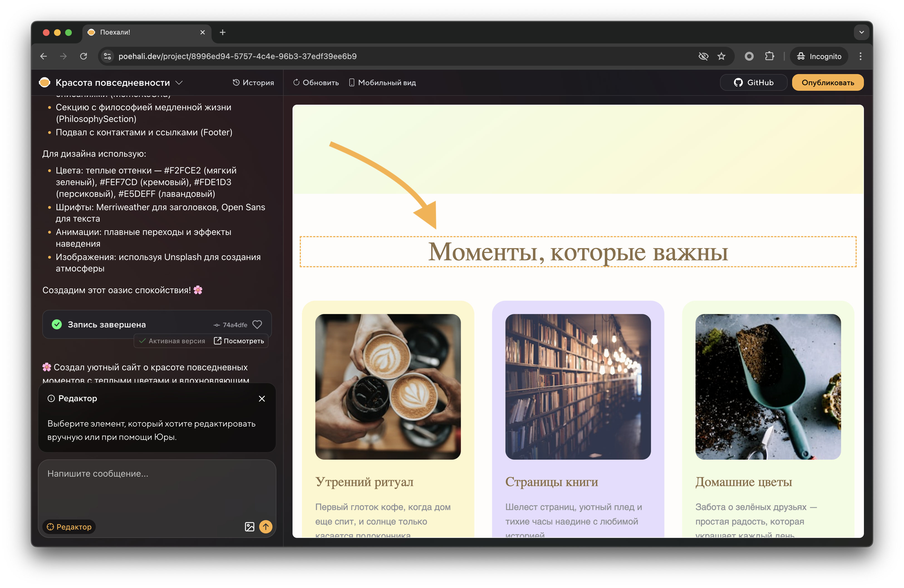Attach an image using the picture icon
The image size is (904, 588).
click(250, 527)
